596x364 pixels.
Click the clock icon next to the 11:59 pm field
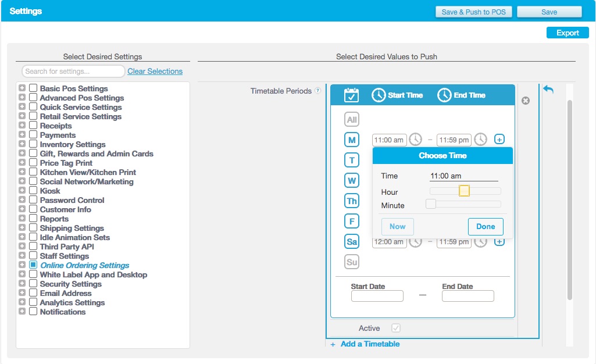(x=480, y=140)
